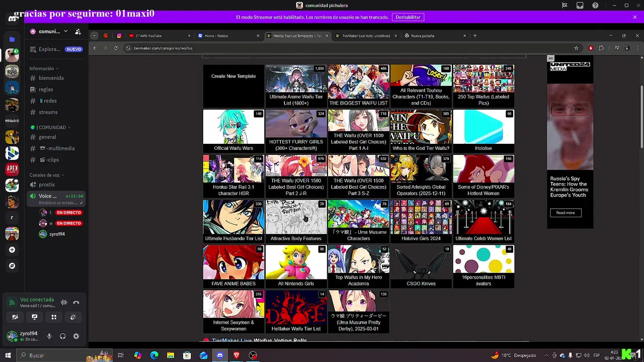
Task: Open browser extensions puzzle icon
Action: point(601,48)
